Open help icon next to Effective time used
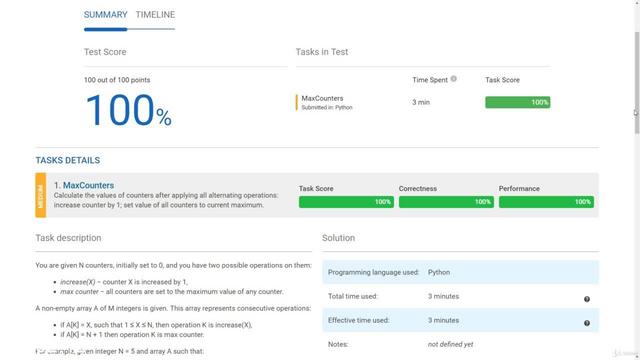The height and width of the screenshot is (360, 640). (x=587, y=323)
